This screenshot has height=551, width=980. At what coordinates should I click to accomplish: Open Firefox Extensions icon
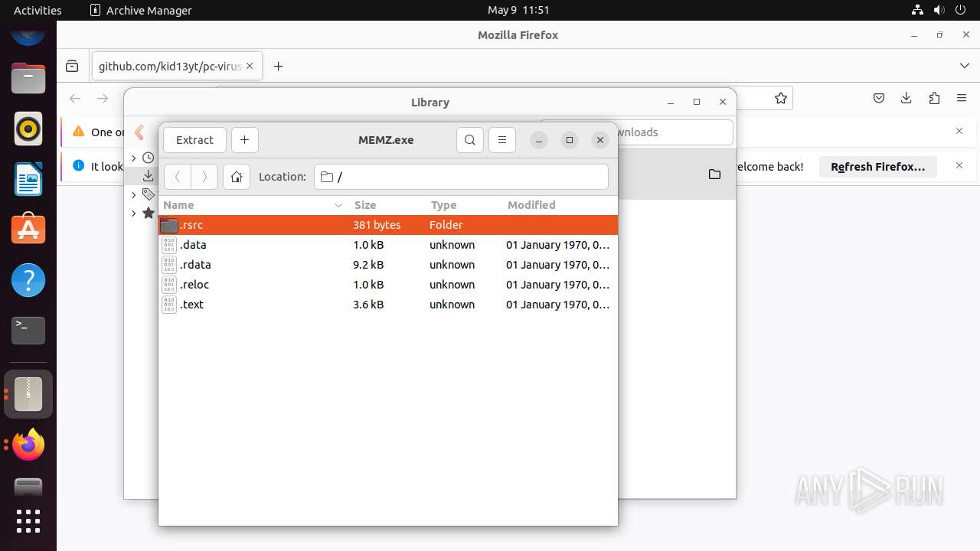click(x=934, y=98)
